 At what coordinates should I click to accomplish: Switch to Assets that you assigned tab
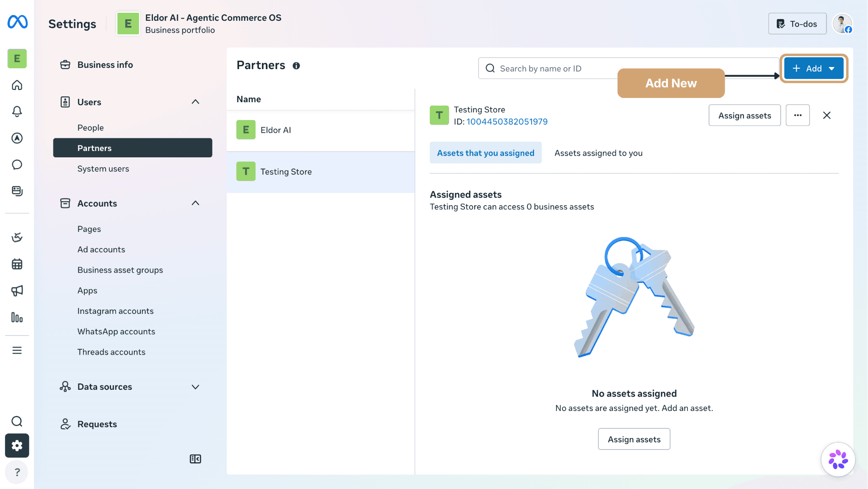486,153
